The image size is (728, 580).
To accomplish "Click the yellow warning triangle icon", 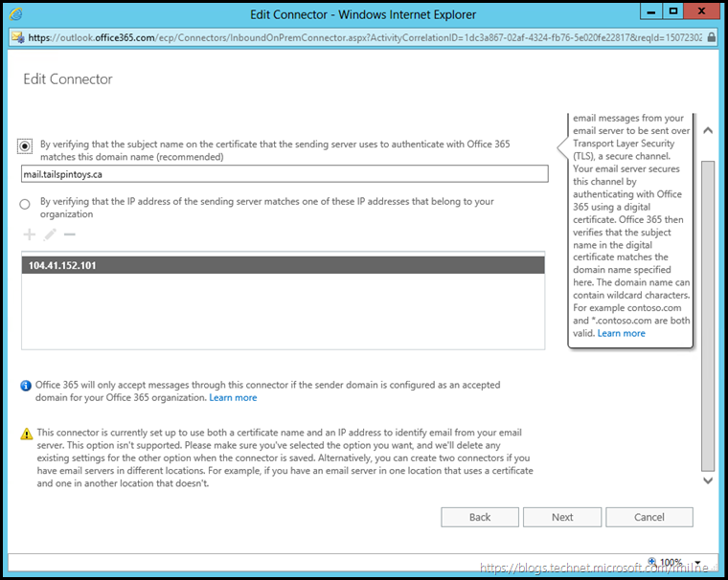I will click(x=26, y=434).
